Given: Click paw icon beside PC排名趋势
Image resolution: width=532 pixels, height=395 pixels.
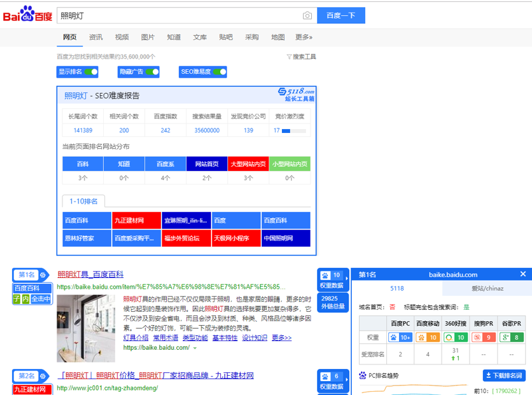Looking at the screenshot, I should 362,375.
